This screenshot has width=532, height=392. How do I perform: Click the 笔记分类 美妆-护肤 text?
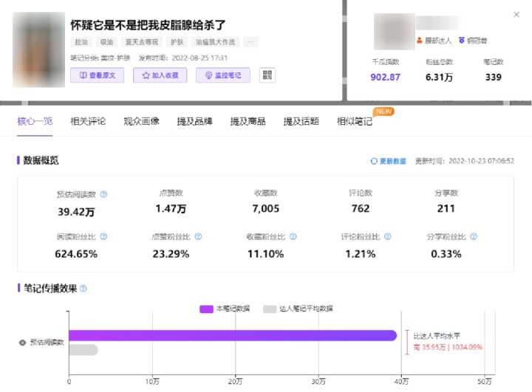pyautogui.click(x=100, y=58)
